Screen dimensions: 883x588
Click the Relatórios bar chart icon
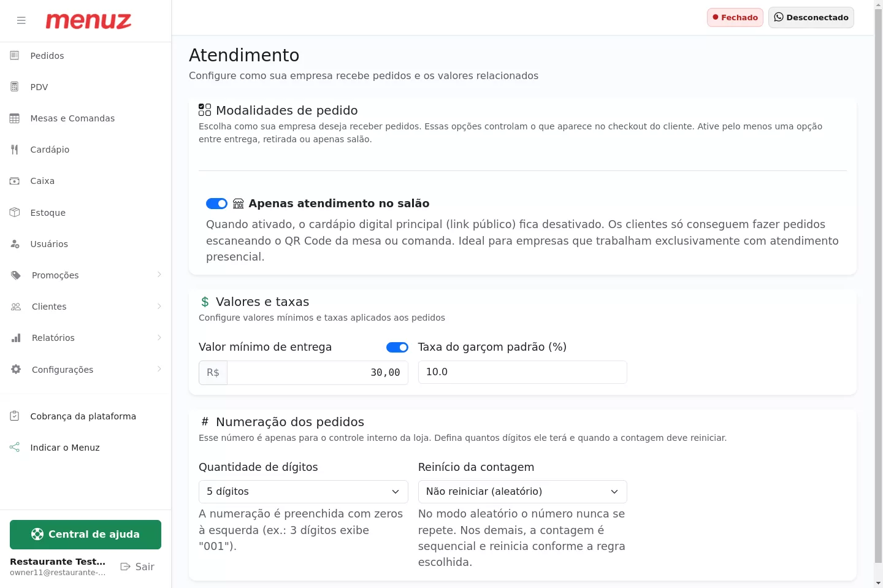(x=16, y=338)
